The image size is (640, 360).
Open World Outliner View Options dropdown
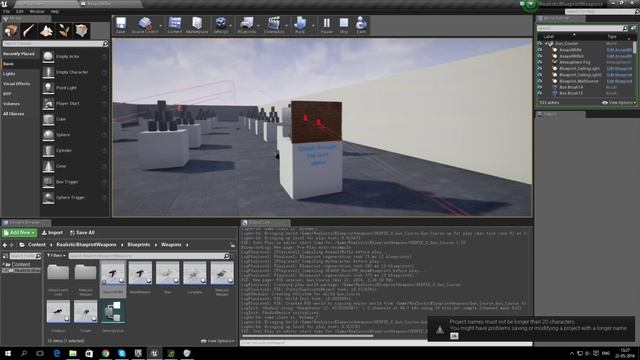tap(619, 102)
